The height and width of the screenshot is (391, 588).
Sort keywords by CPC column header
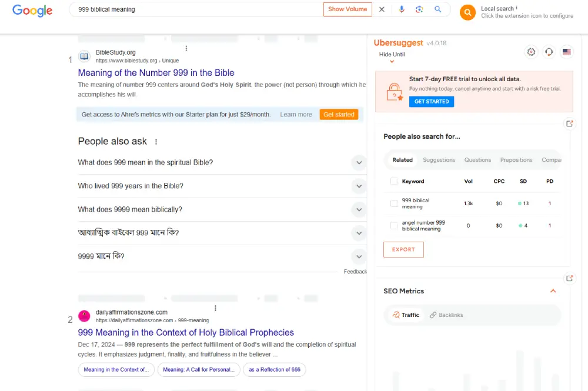[x=499, y=182]
